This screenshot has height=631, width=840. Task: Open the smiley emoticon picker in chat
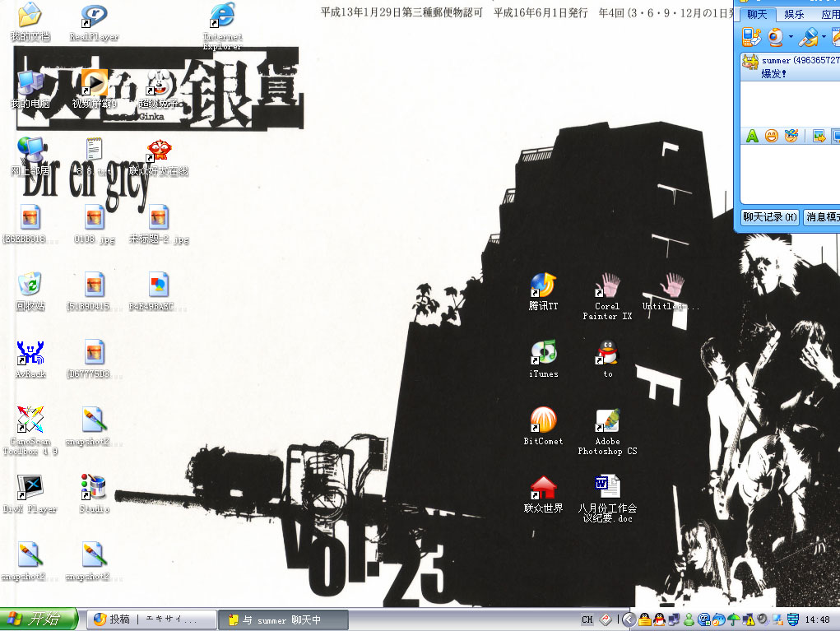pos(772,136)
